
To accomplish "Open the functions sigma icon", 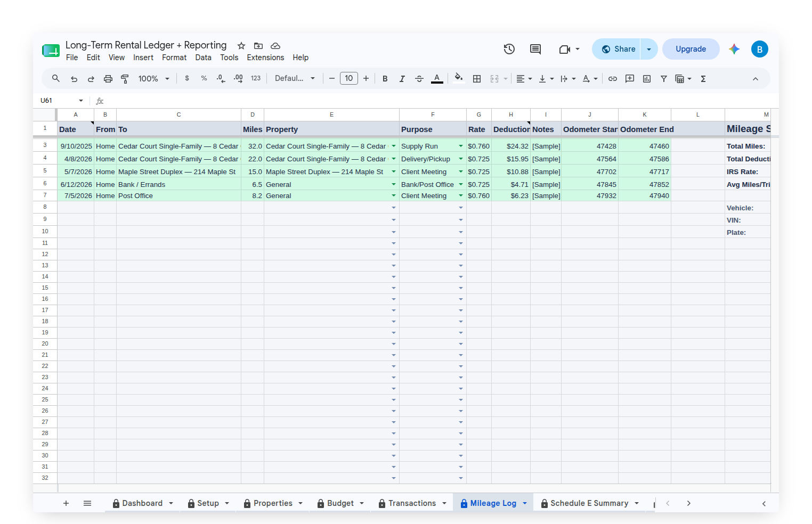I will coord(703,79).
